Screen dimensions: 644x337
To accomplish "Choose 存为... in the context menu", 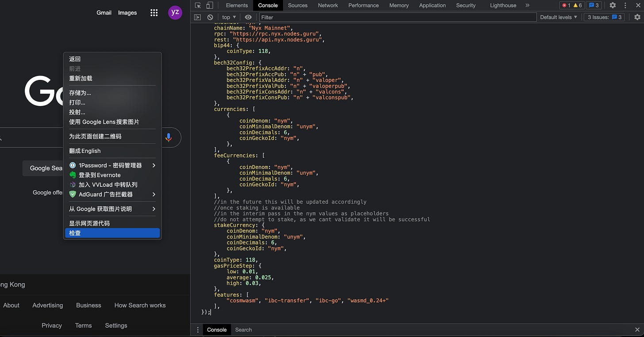I will click(x=112, y=93).
